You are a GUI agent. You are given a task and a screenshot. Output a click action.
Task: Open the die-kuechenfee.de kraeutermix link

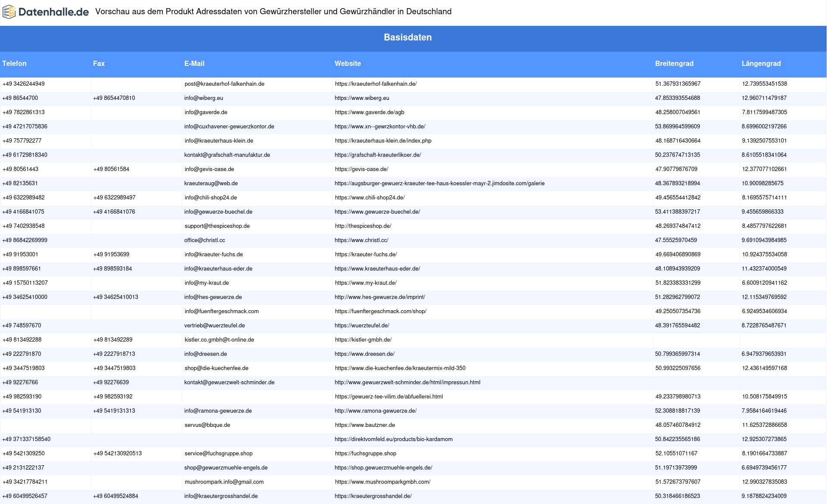coord(400,368)
